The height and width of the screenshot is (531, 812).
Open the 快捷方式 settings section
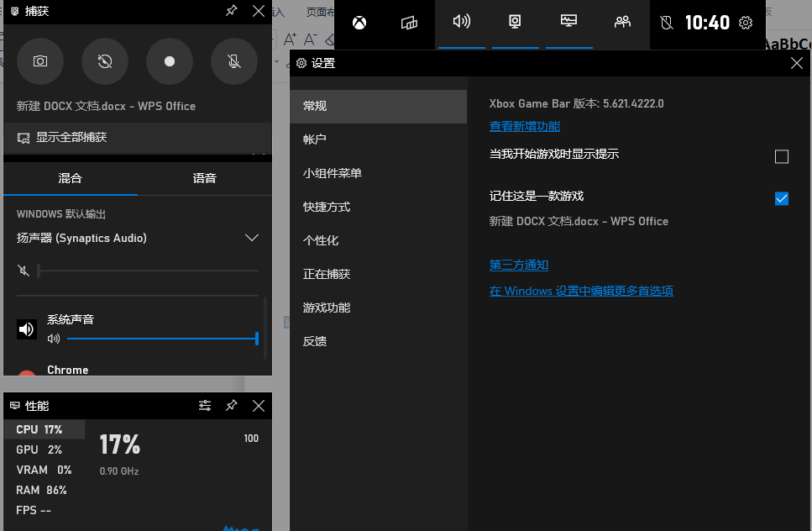(379, 207)
